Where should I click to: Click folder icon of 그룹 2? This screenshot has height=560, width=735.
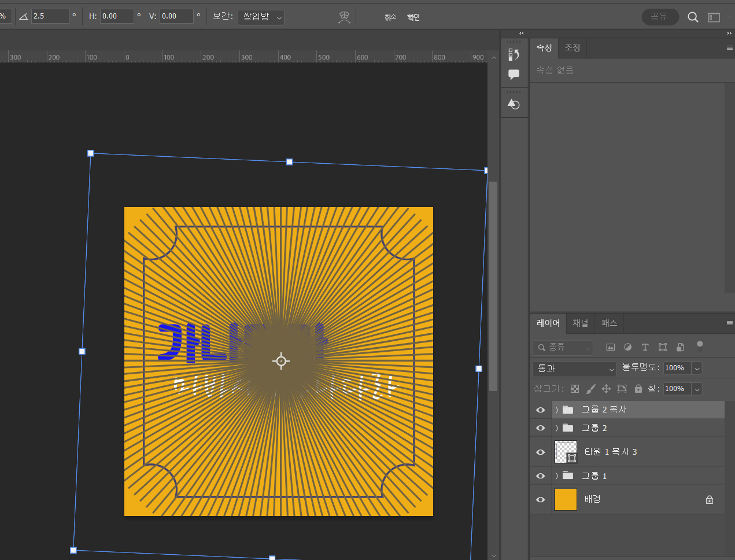pos(568,428)
